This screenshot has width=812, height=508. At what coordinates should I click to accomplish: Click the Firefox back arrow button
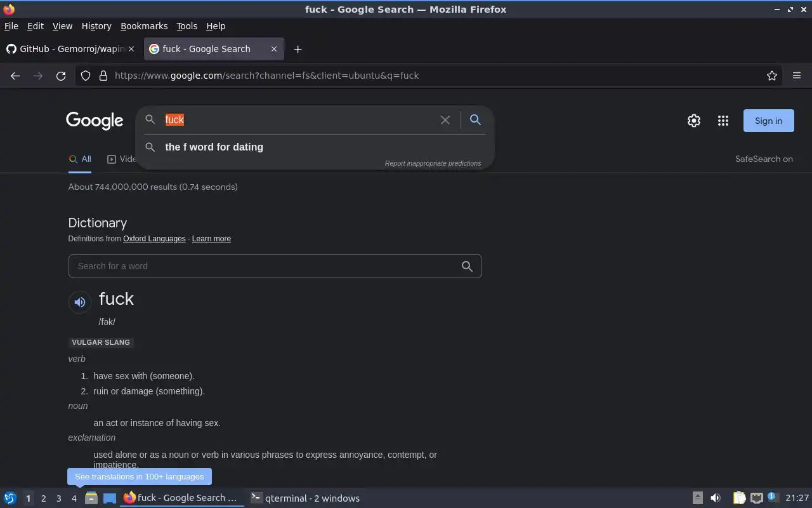(15, 76)
